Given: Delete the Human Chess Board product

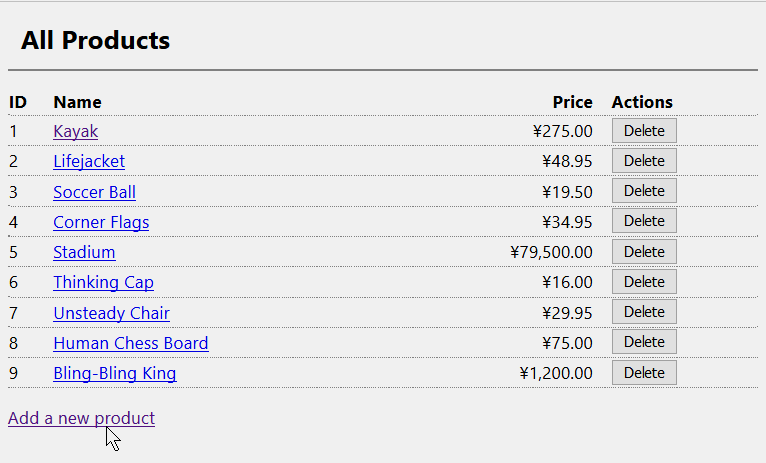Looking at the screenshot, I should point(644,342).
